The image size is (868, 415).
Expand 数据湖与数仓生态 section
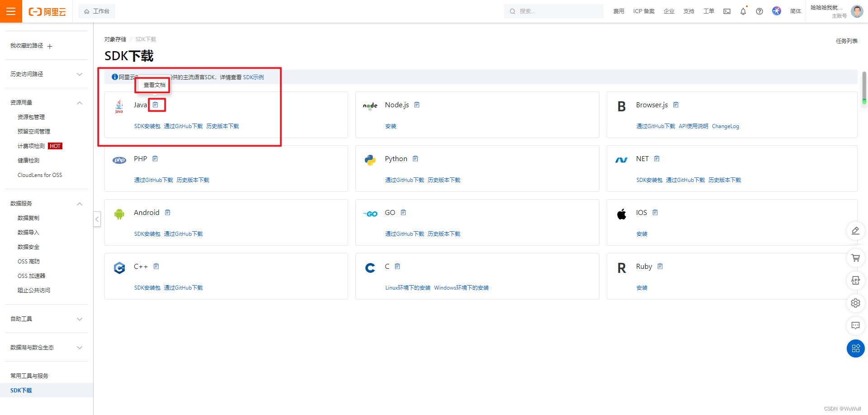pos(80,348)
